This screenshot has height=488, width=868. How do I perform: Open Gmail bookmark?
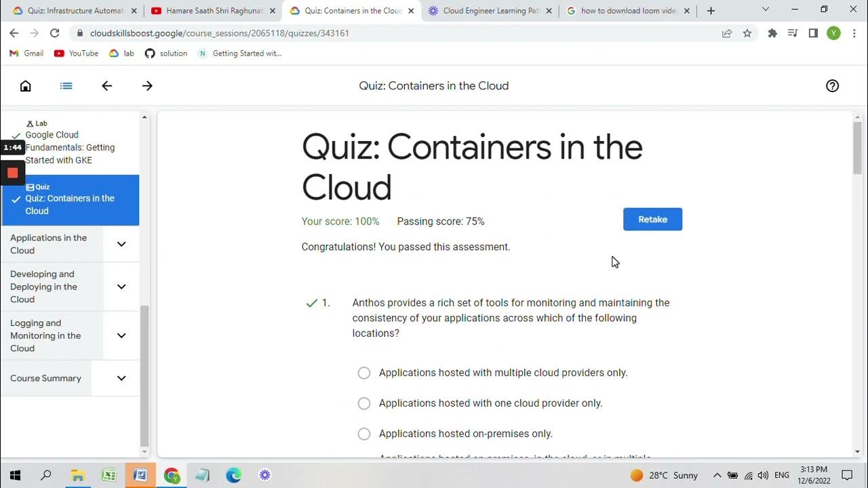point(26,54)
